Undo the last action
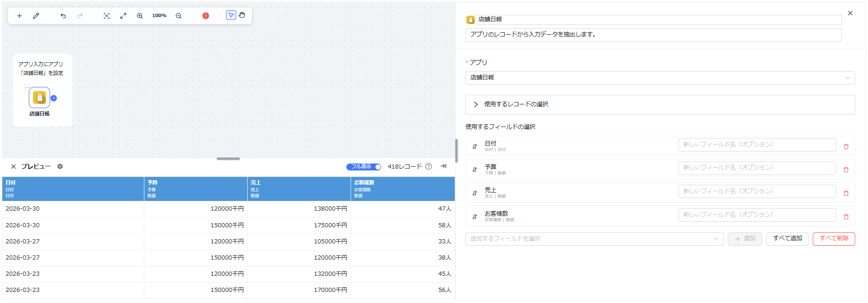Viewport: 868px width, 303px height. coord(63,16)
